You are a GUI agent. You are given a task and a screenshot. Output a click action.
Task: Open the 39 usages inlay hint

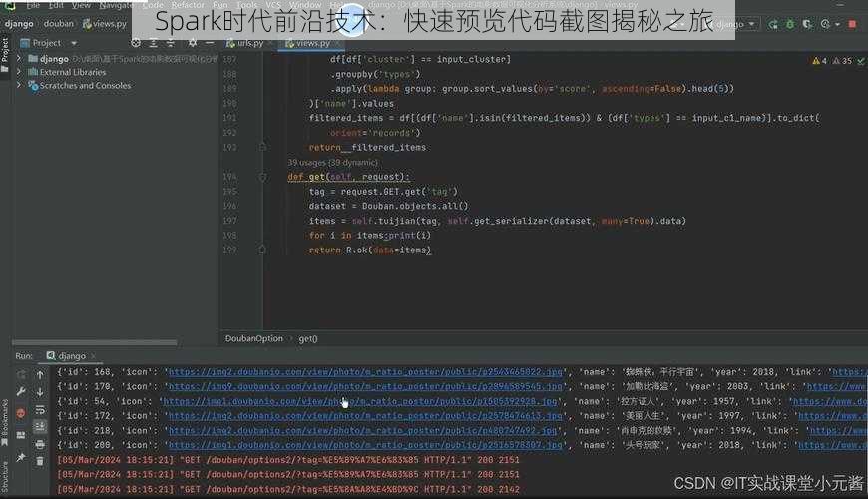[332, 163]
